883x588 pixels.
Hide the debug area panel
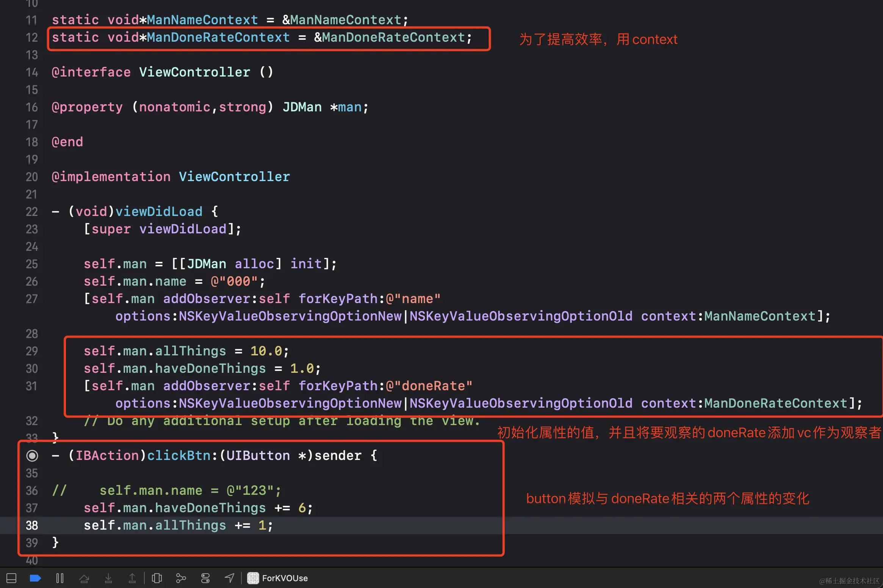coord(11,578)
